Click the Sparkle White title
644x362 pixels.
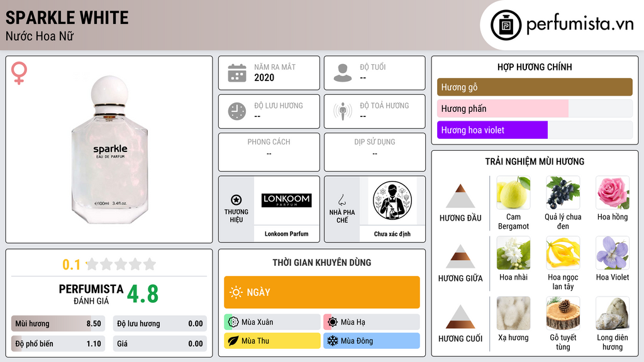tap(67, 18)
